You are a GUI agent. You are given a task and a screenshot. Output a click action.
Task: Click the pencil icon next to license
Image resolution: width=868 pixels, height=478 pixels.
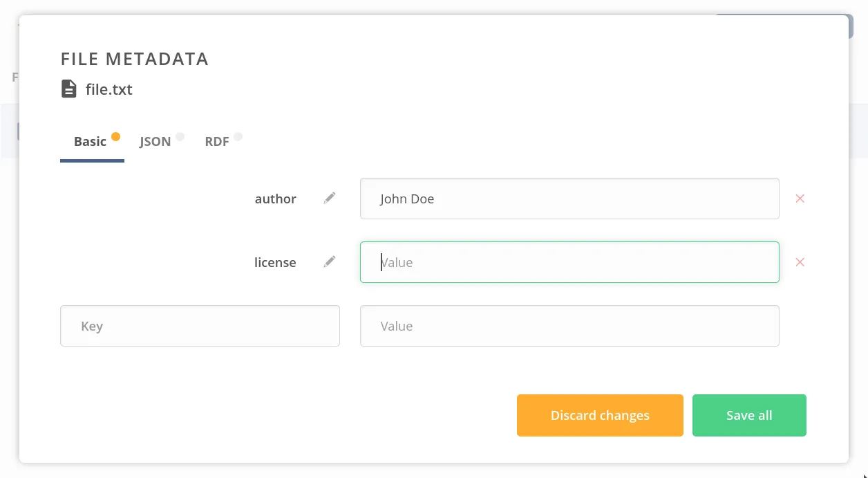pyautogui.click(x=330, y=262)
